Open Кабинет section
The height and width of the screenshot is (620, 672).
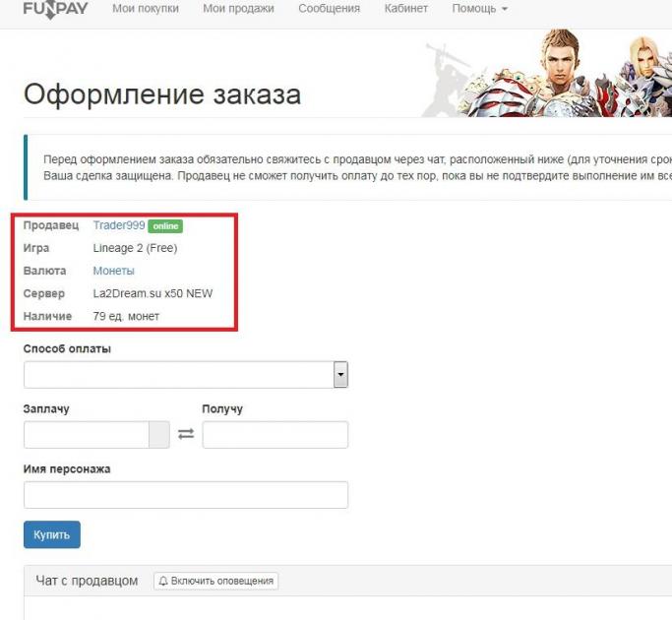pyautogui.click(x=406, y=8)
